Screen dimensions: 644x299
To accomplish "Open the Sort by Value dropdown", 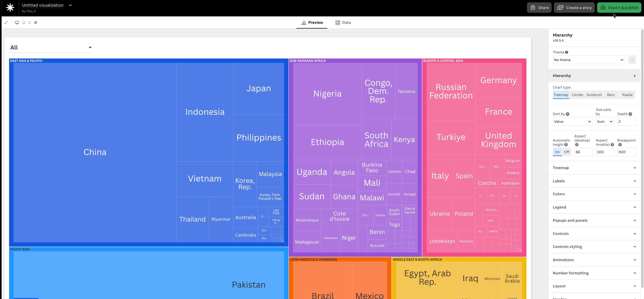I will tap(572, 121).
